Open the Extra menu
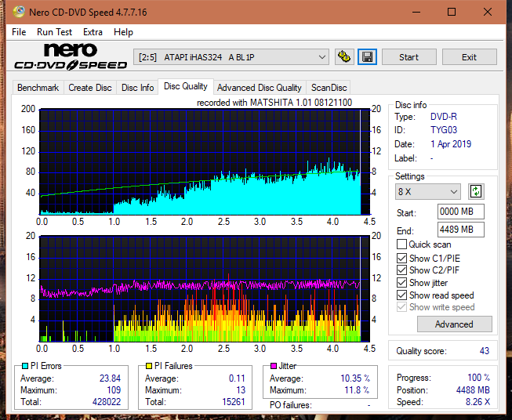The image size is (512, 420). pos(93,32)
